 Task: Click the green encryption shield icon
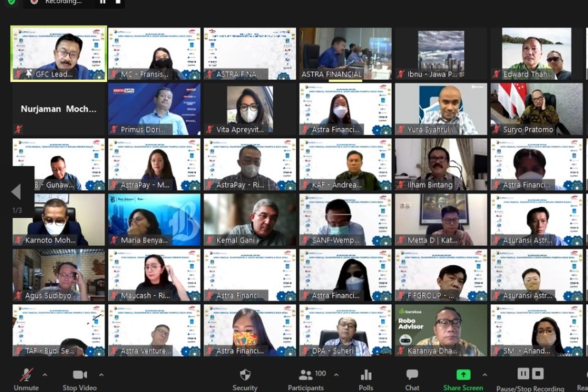tap(11, 2)
